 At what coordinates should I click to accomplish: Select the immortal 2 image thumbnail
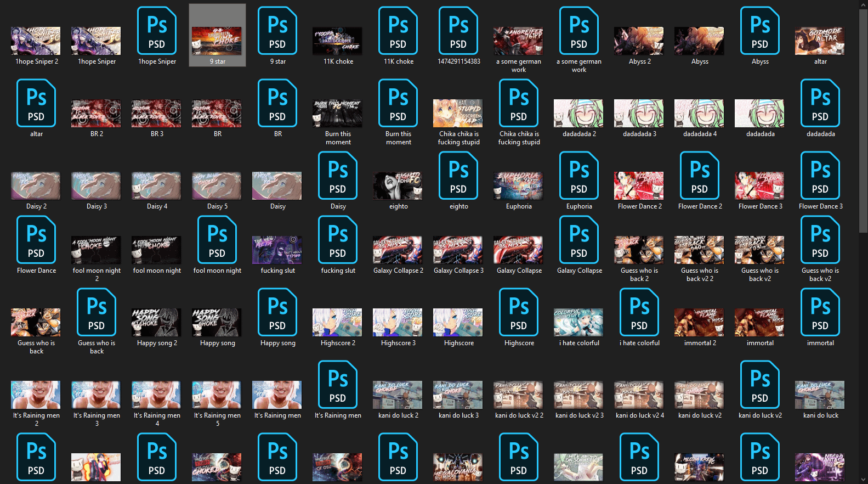pos(699,323)
